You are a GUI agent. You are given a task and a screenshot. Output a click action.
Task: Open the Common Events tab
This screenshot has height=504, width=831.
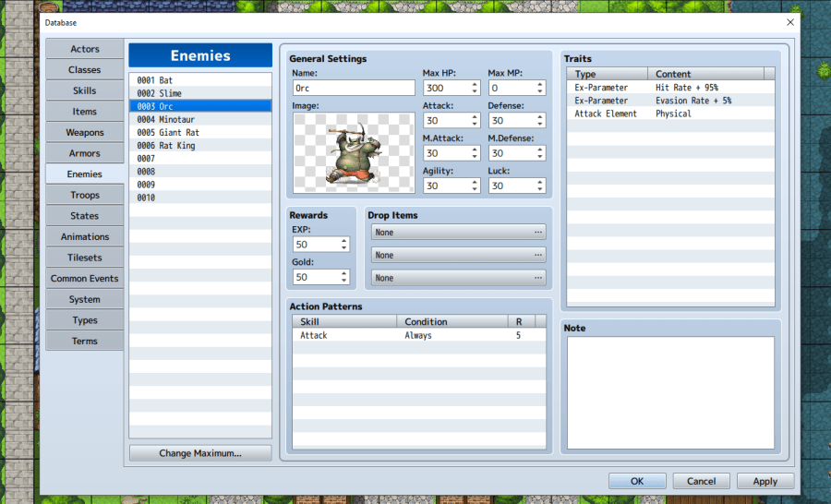(84, 278)
